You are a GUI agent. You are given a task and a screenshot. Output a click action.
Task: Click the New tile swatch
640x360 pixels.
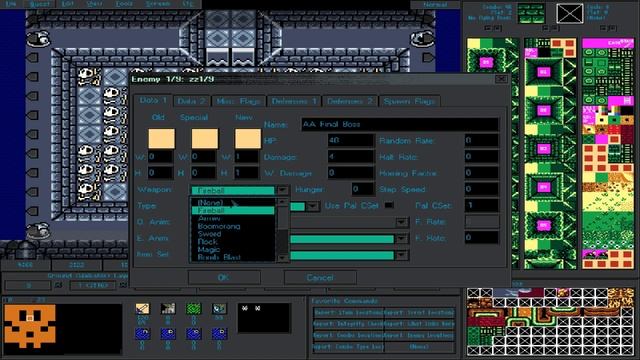248,138
